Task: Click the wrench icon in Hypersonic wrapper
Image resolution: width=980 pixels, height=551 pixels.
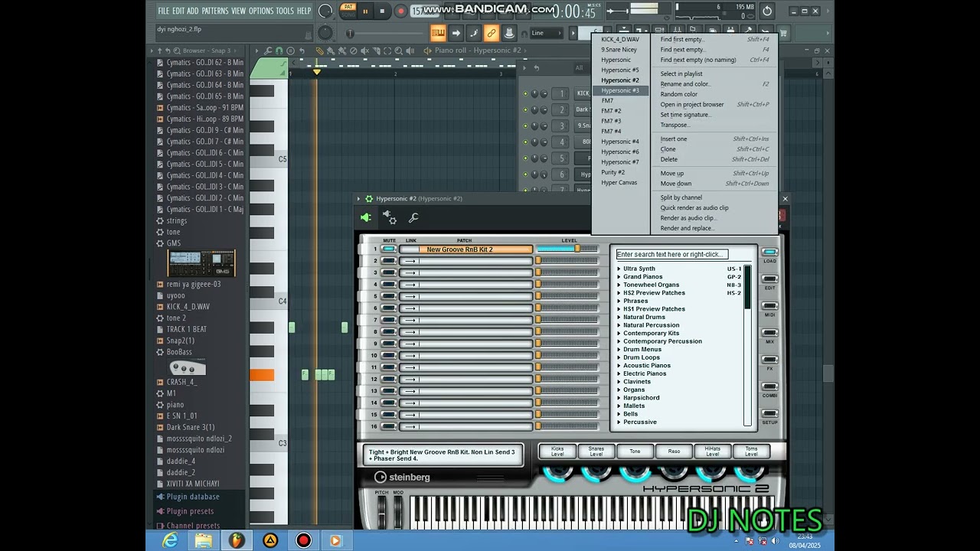Action: (x=413, y=218)
